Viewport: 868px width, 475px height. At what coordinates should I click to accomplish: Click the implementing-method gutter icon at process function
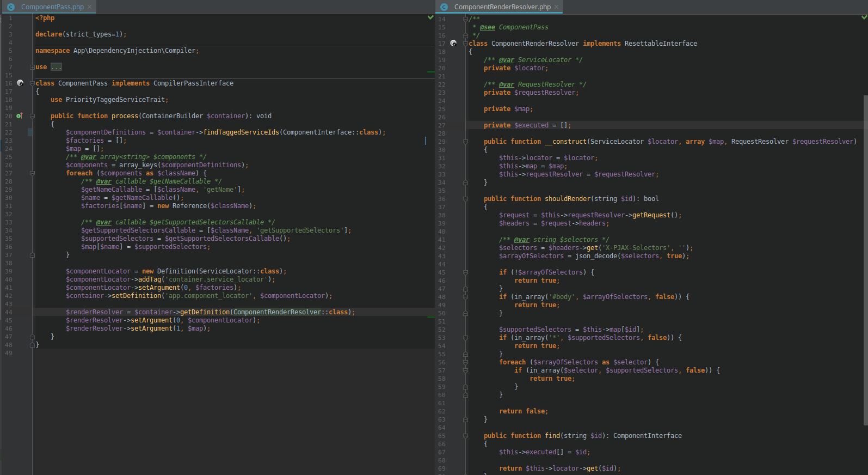coord(20,116)
